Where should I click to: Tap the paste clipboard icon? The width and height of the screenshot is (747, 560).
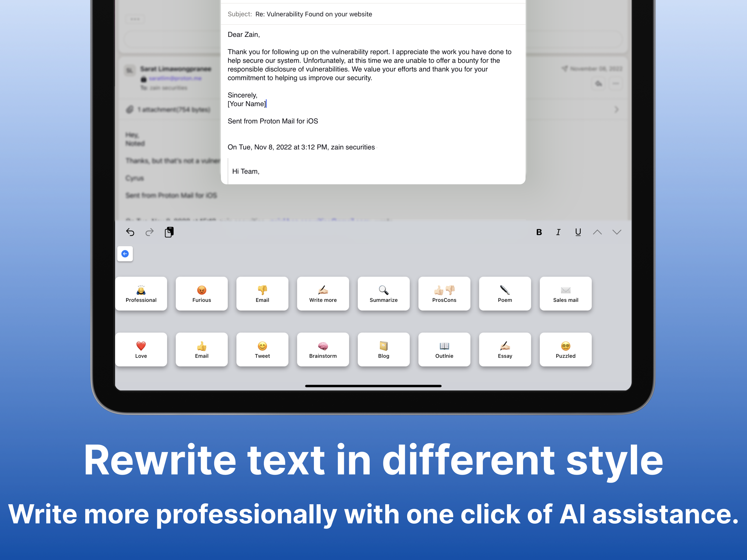pyautogui.click(x=169, y=232)
